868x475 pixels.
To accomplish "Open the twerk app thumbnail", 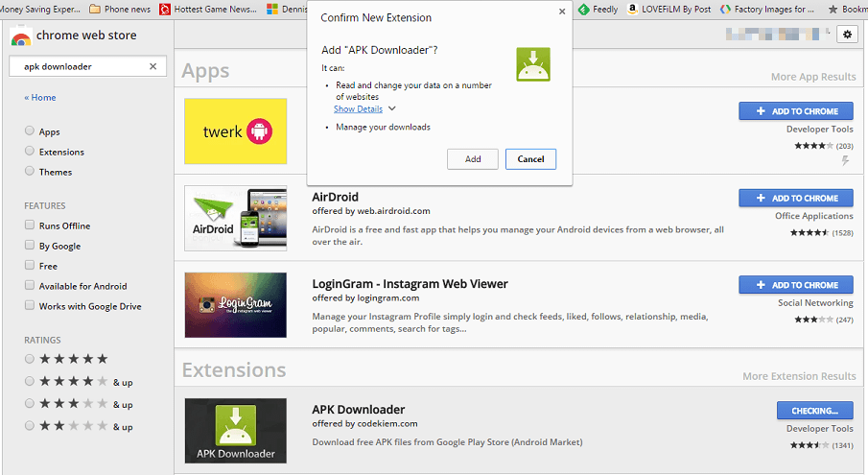I will point(236,131).
